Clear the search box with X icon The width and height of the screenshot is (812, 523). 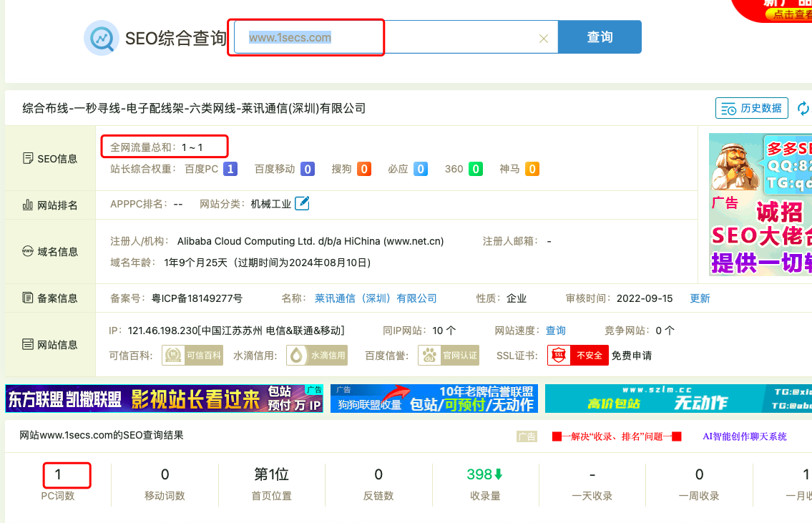coord(543,39)
